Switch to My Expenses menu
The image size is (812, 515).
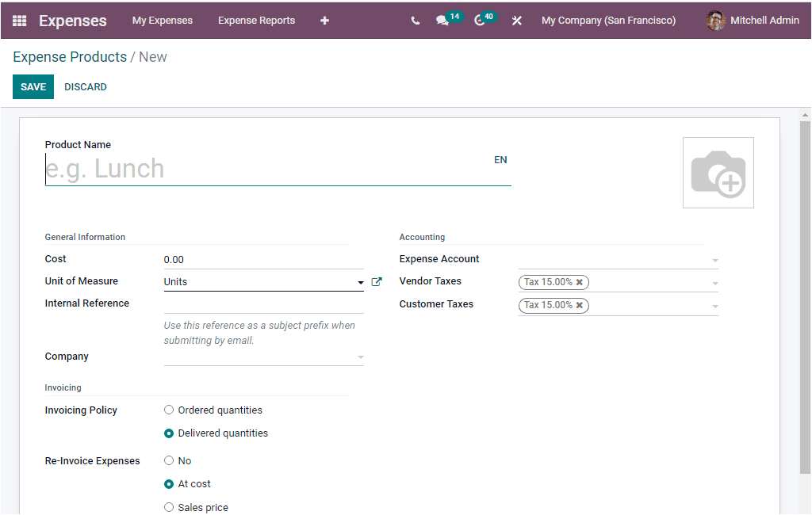pyautogui.click(x=163, y=20)
